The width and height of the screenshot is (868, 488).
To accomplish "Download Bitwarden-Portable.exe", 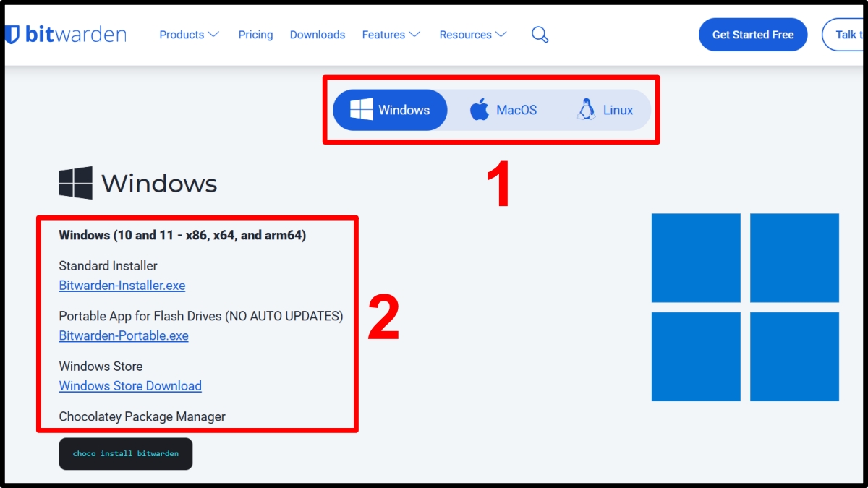I will [x=124, y=335].
